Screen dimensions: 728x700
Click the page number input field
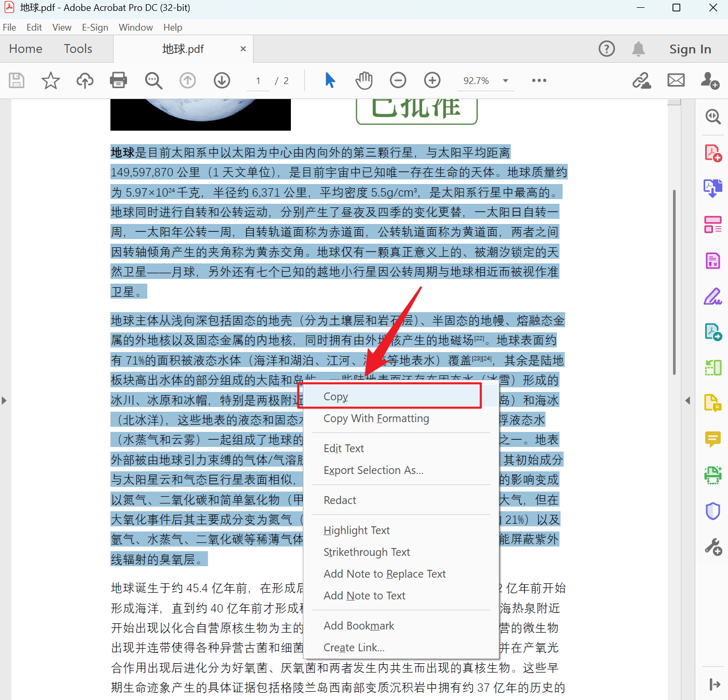258,80
